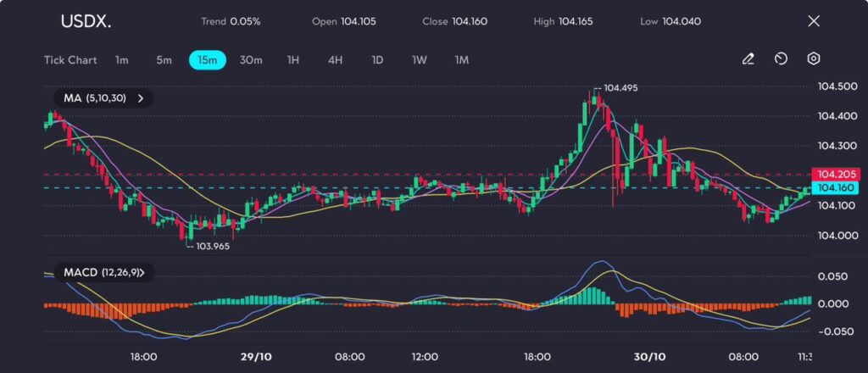This screenshot has height=373, width=868.
Task: Open the gauge indicator icon
Action: click(781, 59)
